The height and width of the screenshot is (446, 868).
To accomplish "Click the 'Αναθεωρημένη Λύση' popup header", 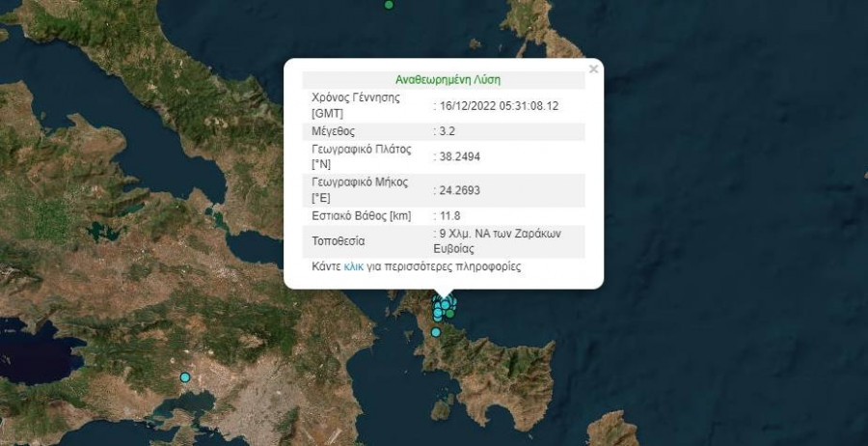I will (448, 80).
